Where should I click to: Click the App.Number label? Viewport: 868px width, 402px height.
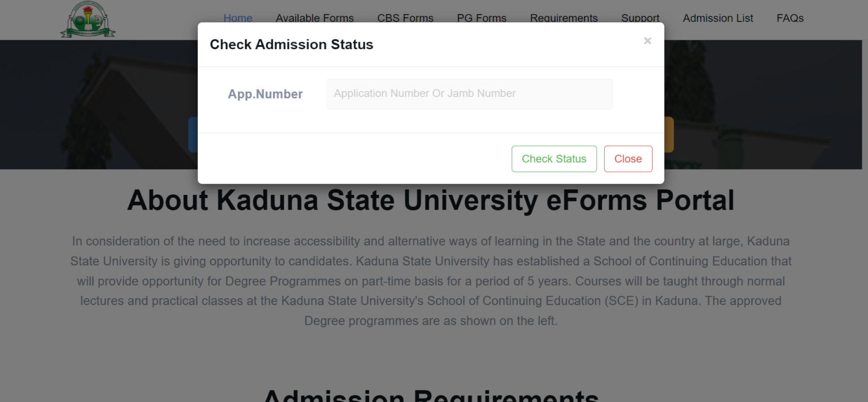click(x=265, y=94)
